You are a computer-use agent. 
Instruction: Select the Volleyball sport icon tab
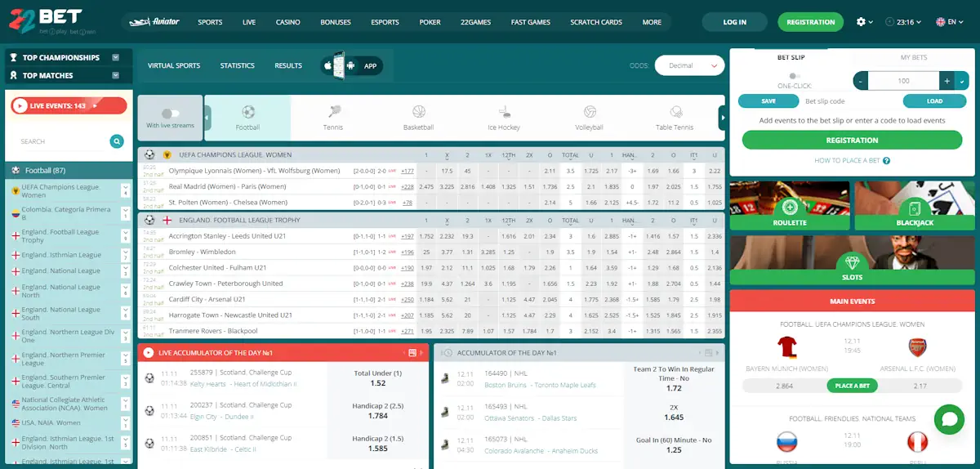589,118
